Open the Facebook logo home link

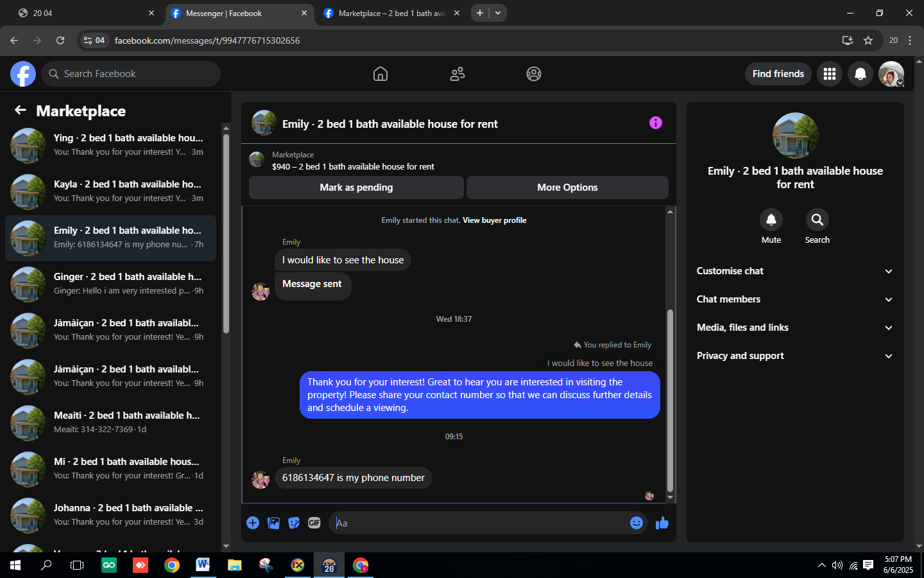(x=23, y=74)
